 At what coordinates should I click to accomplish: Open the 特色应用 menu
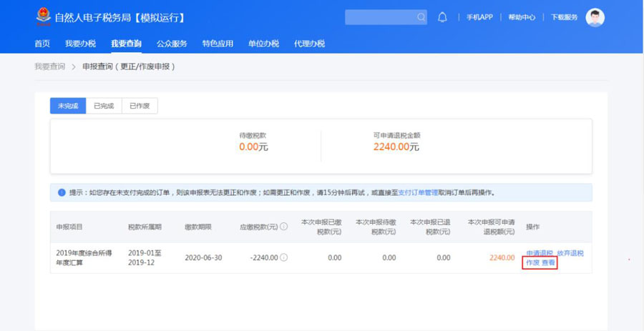pos(218,44)
